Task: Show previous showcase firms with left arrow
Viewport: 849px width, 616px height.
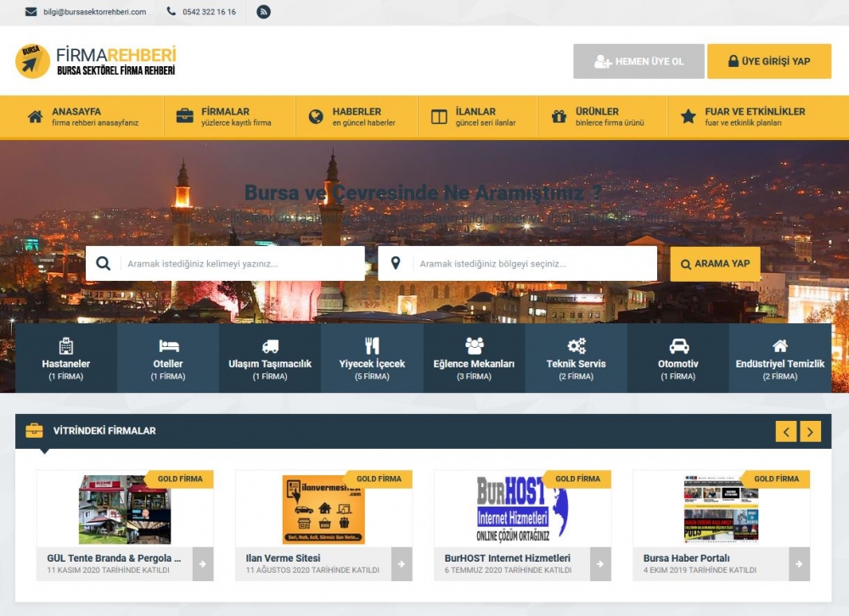Action: pyautogui.click(x=786, y=432)
